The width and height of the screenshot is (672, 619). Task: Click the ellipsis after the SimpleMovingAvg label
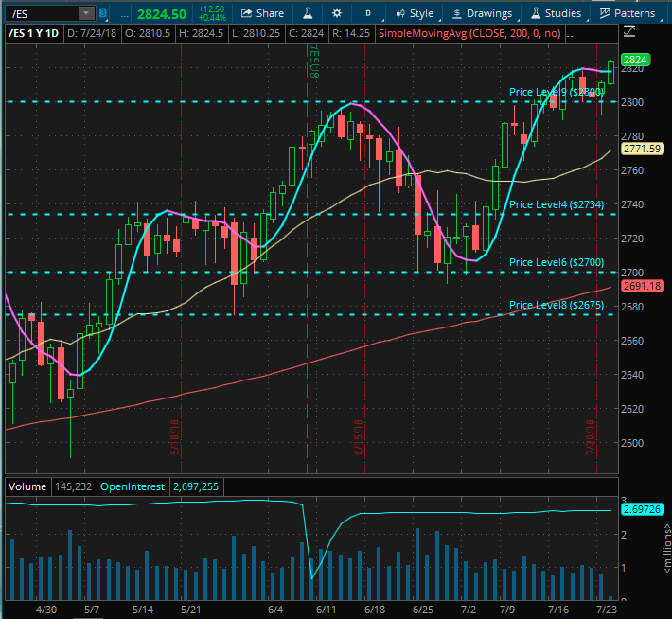570,35
